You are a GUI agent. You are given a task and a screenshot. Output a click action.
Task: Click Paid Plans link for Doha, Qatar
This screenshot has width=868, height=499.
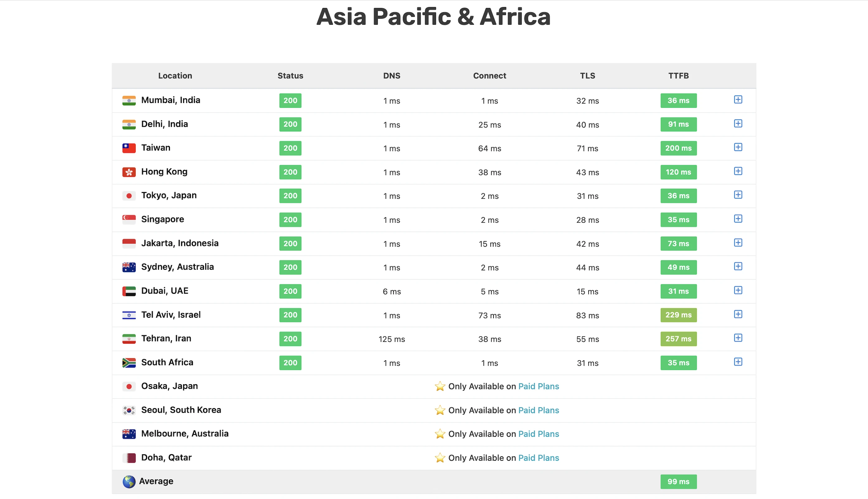point(538,458)
